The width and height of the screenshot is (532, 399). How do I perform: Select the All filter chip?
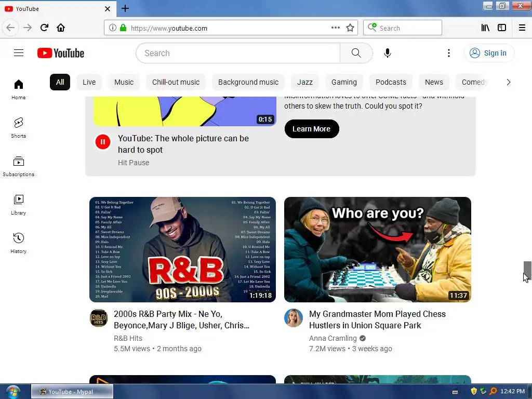coord(60,82)
